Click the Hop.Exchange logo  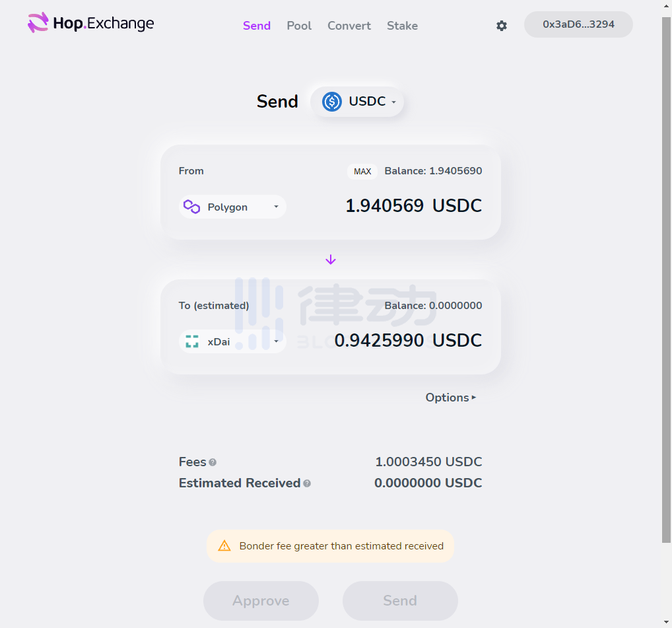90,24
